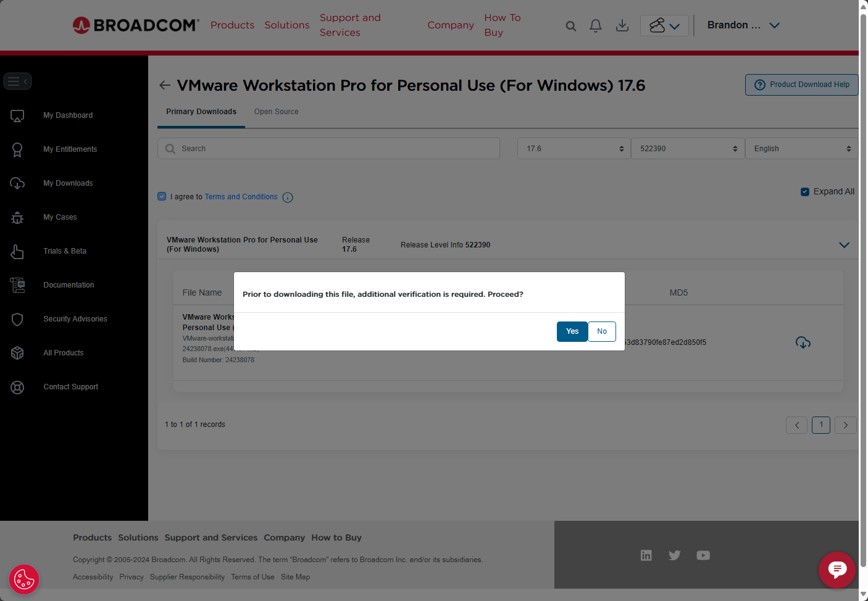The image size is (868, 601).
Task: Click the header download tray icon
Action: (622, 25)
